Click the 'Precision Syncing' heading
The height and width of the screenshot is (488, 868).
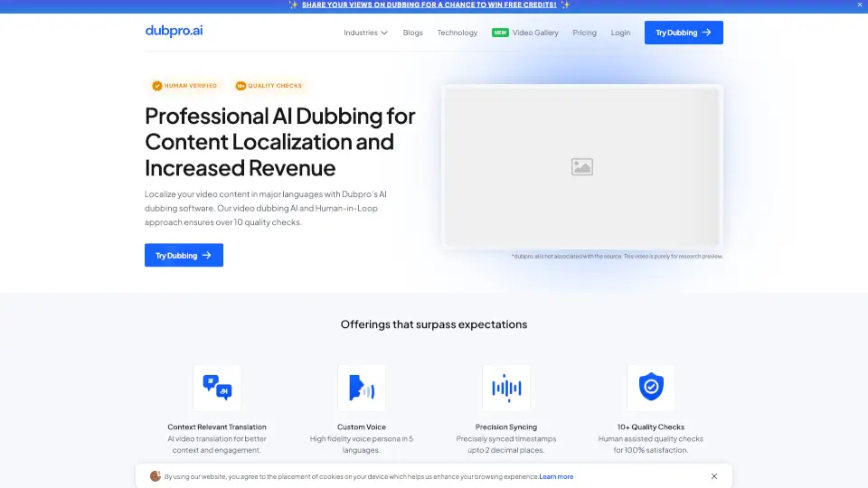pos(506,427)
